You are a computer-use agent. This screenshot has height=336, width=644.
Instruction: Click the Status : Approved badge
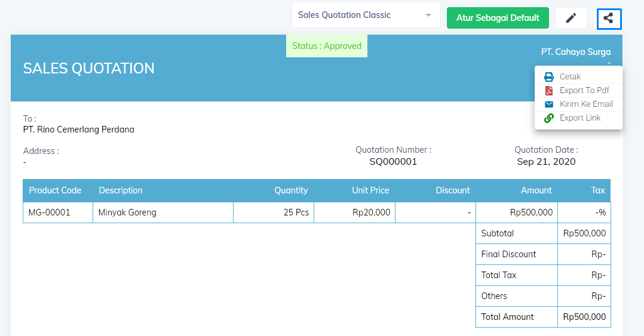tap(327, 46)
